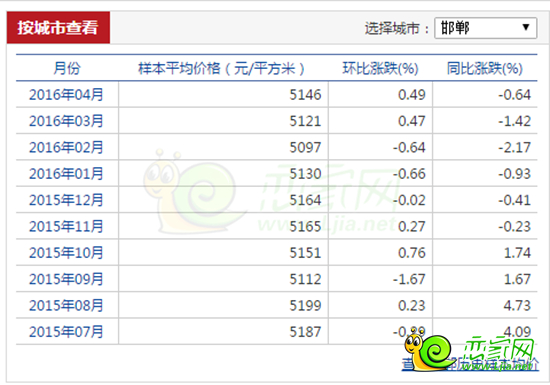Open the 选择城市 dropdown showing 邯郸

(x=485, y=28)
